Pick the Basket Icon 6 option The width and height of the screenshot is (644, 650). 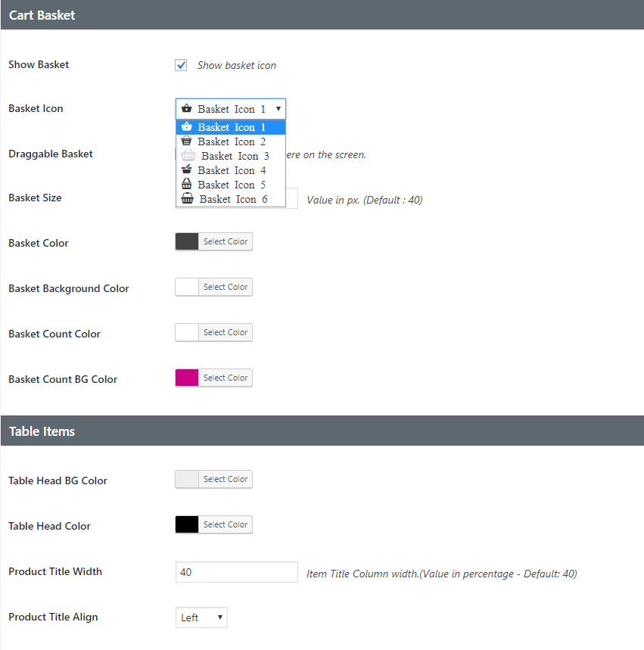231,199
